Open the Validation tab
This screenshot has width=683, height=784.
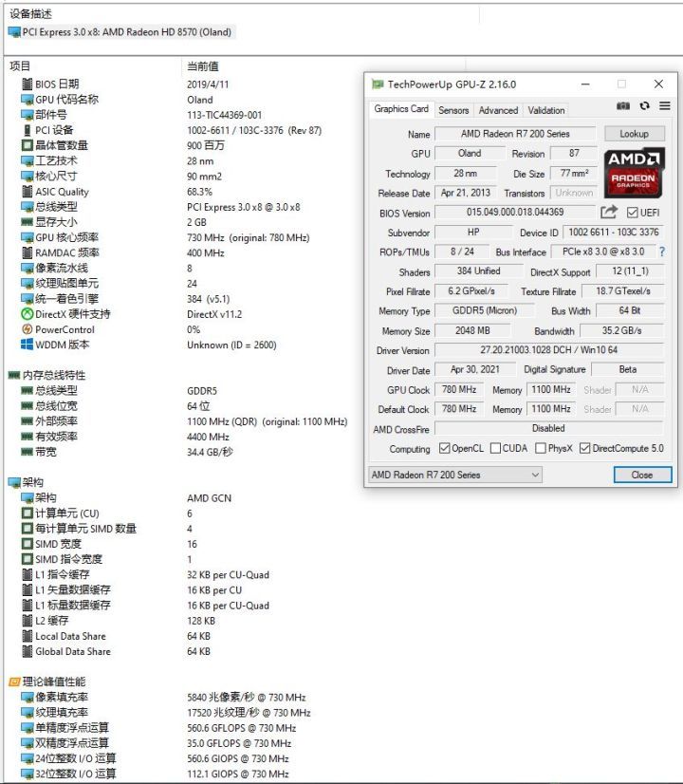coord(546,110)
